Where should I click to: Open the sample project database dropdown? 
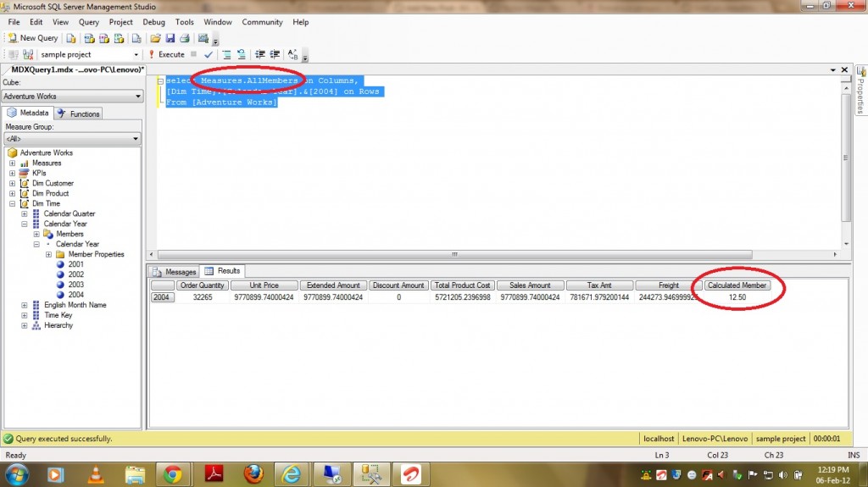(136, 54)
